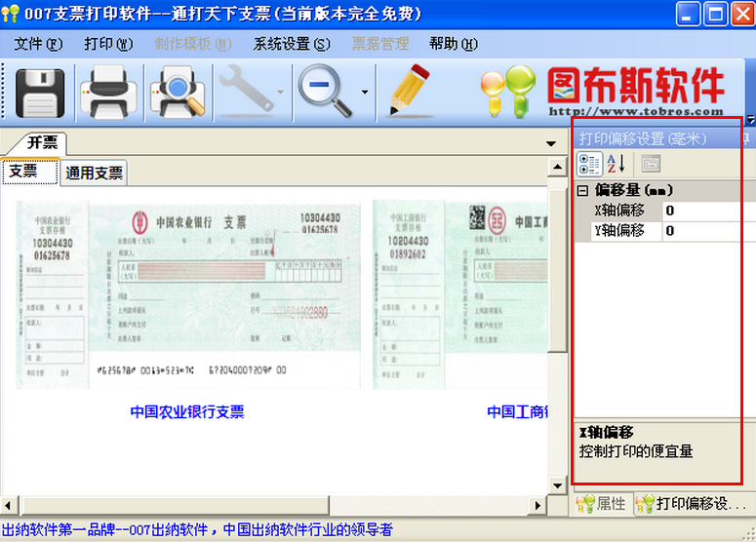Click horizontal scrollbar right arrow
The width and height of the screenshot is (756, 542).
(x=538, y=505)
